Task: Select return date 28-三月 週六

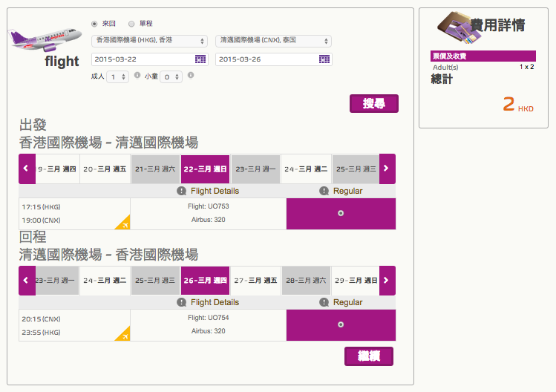Action: pyautogui.click(x=306, y=281)
